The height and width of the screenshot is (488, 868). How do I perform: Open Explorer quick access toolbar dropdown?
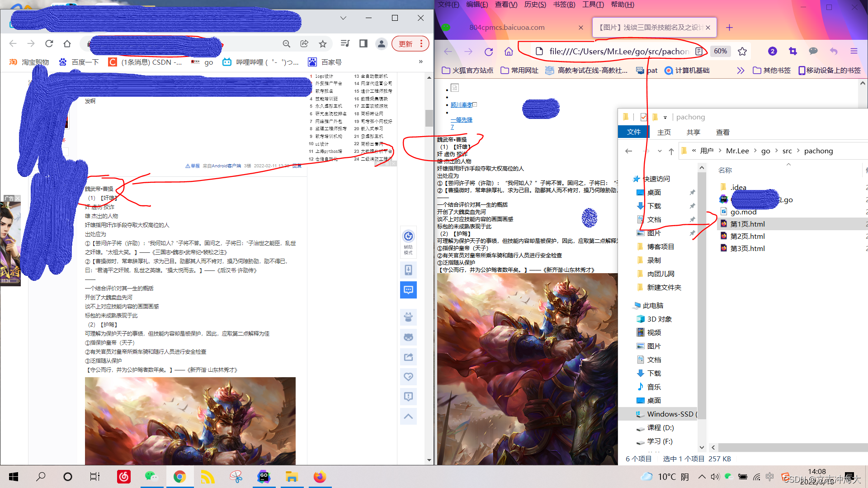coord(665,117)
